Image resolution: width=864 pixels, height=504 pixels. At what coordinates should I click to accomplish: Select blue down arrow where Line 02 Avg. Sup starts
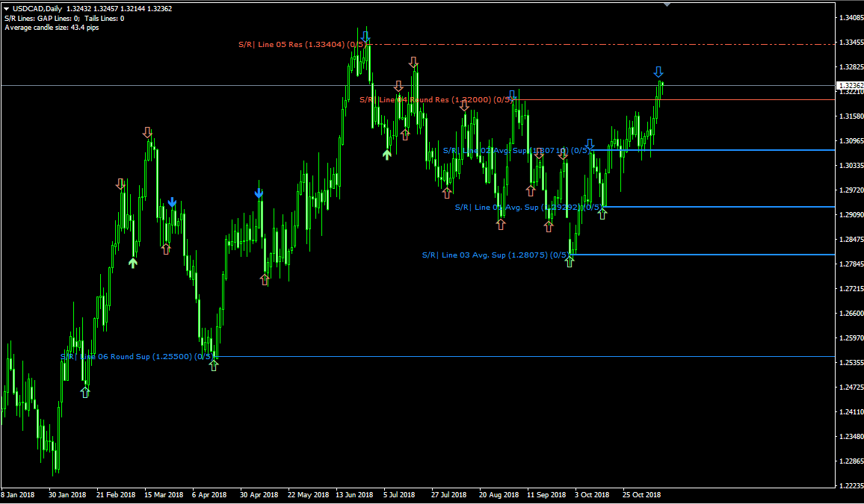tap(590, 144)
